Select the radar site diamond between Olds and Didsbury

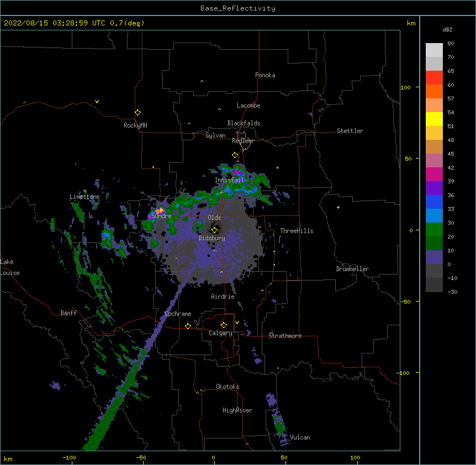tap(214, 230)
